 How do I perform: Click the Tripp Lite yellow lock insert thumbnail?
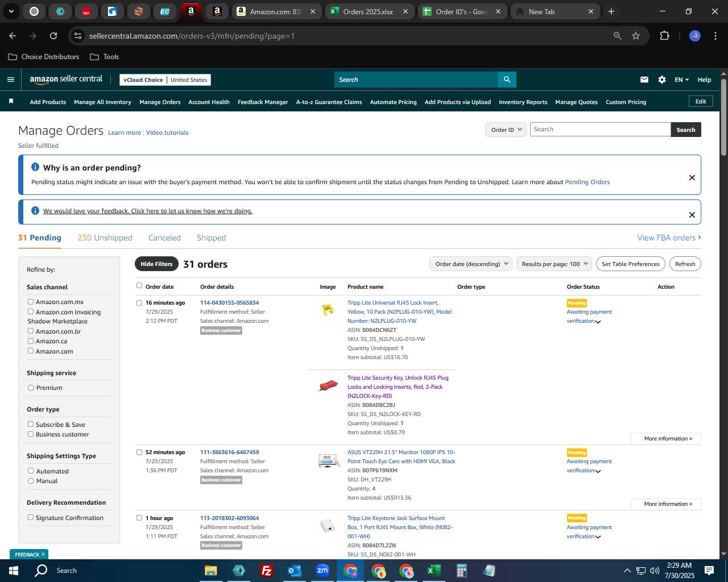pos(328,310)
